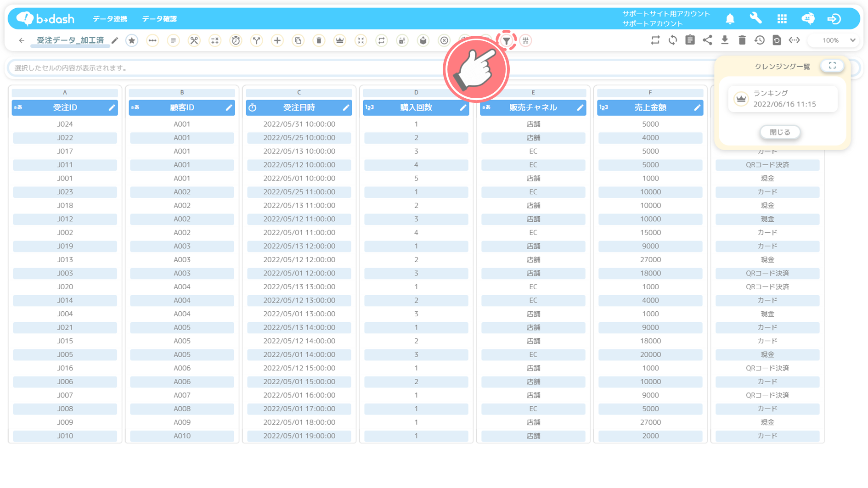Select the ランキング 2022/06/16 11:15 entry

pyautogui.click(x=783, y=99)
